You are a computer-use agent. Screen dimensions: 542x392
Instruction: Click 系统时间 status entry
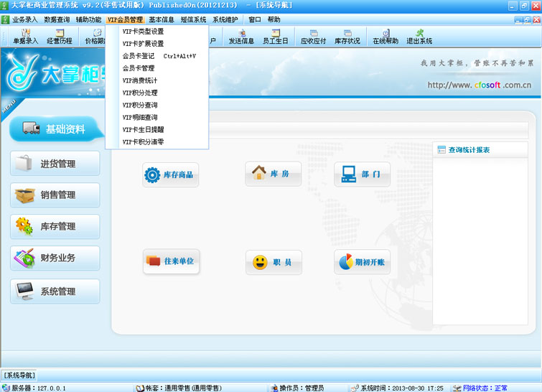397,388
